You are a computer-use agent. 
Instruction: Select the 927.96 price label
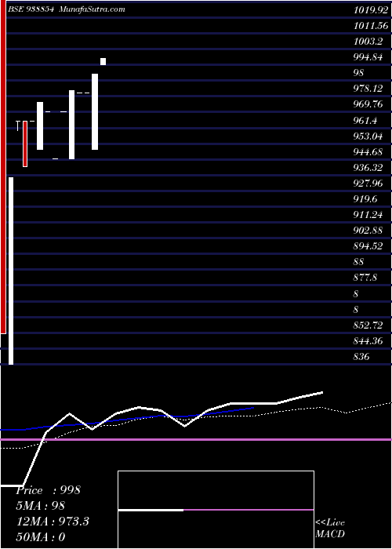click(x=368, y=183)
